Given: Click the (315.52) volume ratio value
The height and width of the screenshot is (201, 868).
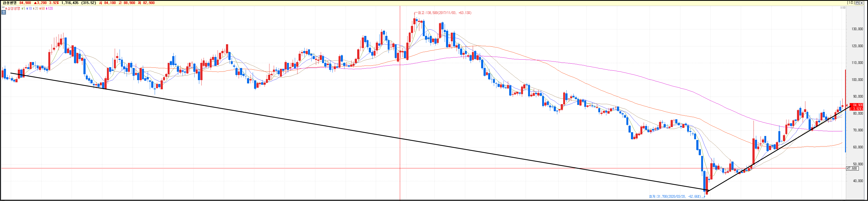Looking at the screenshot, I should coord(89,3).
